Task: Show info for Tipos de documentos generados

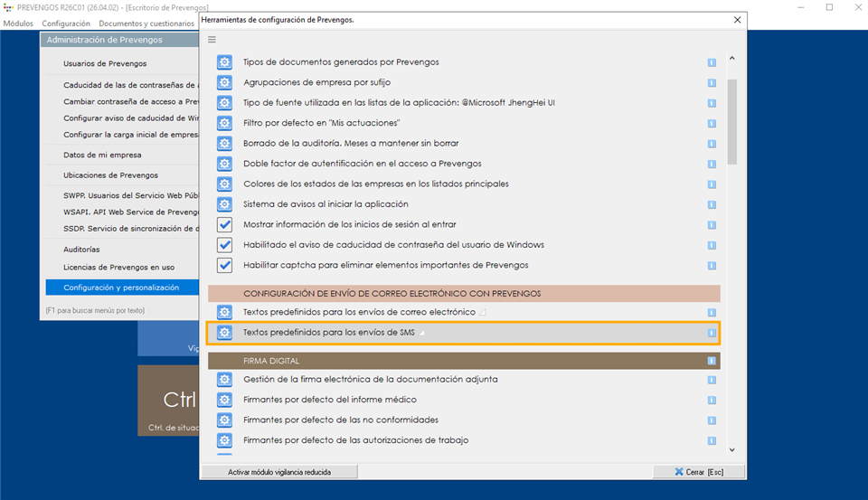Action: (x=712, y=62)
